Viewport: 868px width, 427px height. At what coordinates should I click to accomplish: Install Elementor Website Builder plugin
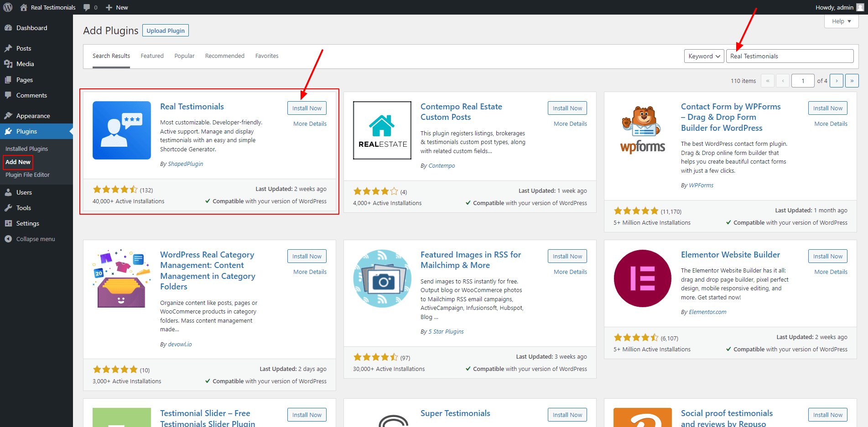tap(828, 256)
